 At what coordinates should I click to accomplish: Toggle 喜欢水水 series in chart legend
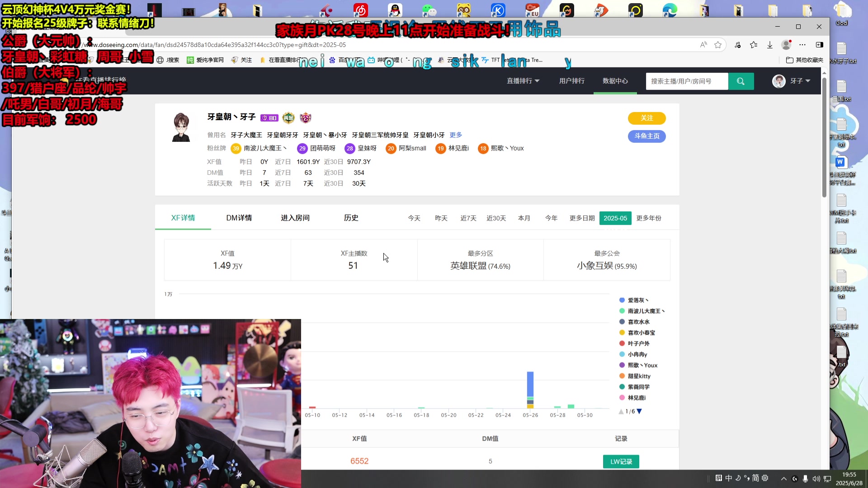point(634,322)
